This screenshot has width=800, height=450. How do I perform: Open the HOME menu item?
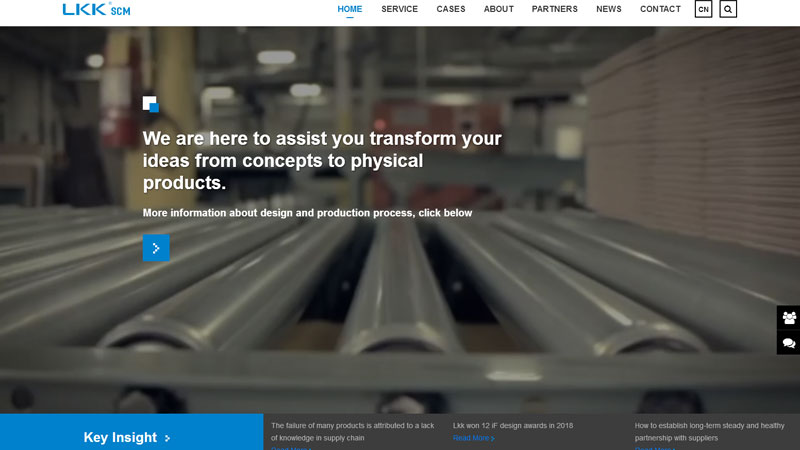point(350,9)
